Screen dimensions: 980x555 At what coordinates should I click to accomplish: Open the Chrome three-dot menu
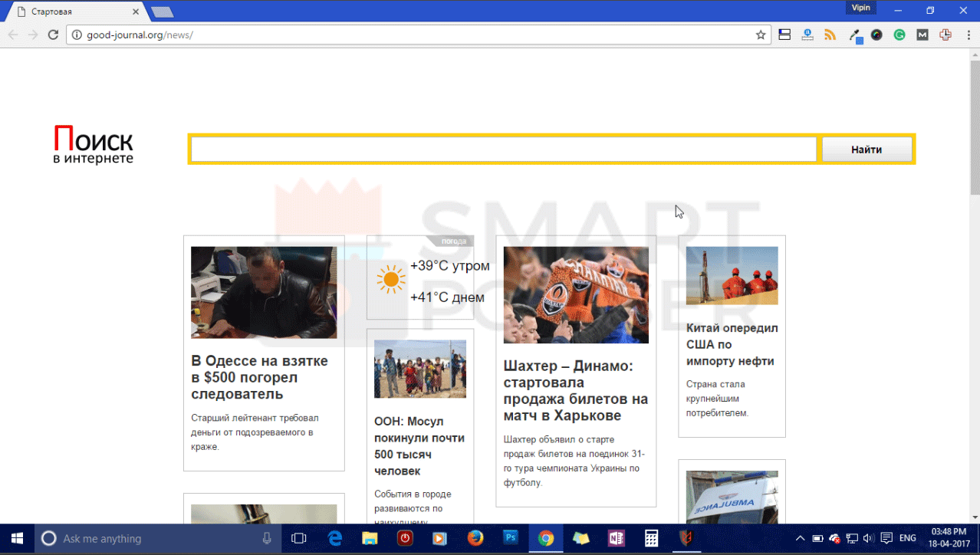click(x=965, y=34)
